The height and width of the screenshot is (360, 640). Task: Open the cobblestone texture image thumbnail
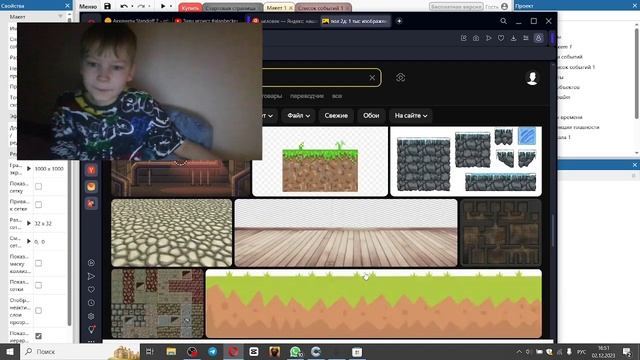[x=171, y=233]
